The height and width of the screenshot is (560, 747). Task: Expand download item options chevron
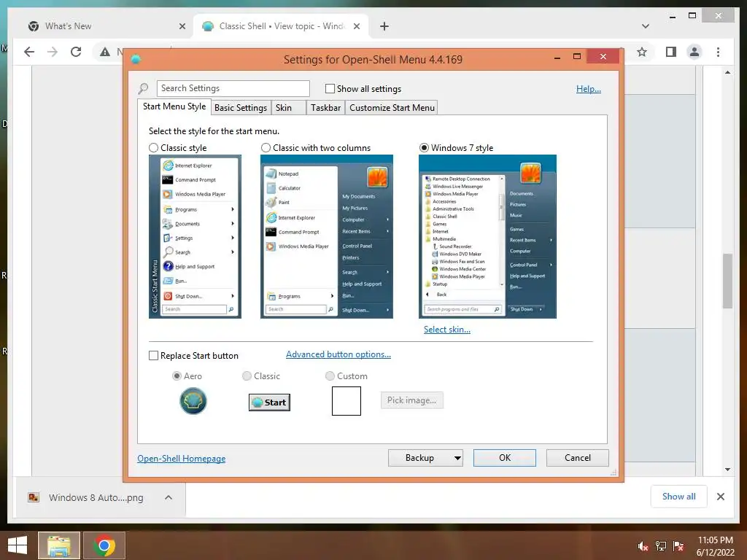[169, 497]
